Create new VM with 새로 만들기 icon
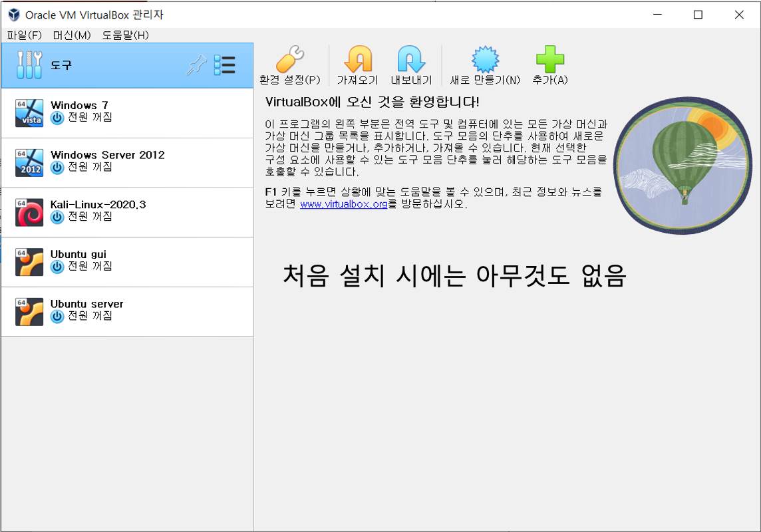The width and height of the screenshot is (761, 532). pyautogui.click(x=485, y=59)
